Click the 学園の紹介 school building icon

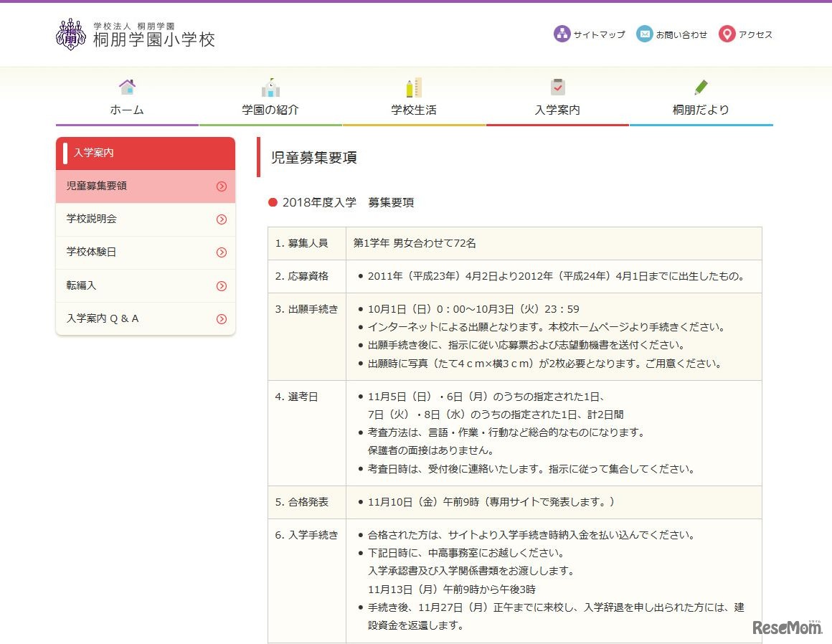pos(270,87)
